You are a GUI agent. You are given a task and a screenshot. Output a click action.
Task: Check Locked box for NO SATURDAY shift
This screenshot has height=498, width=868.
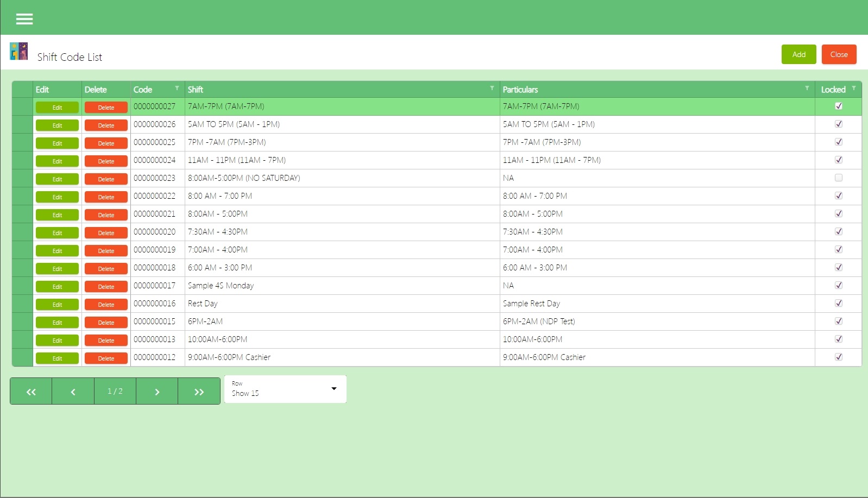839,178
